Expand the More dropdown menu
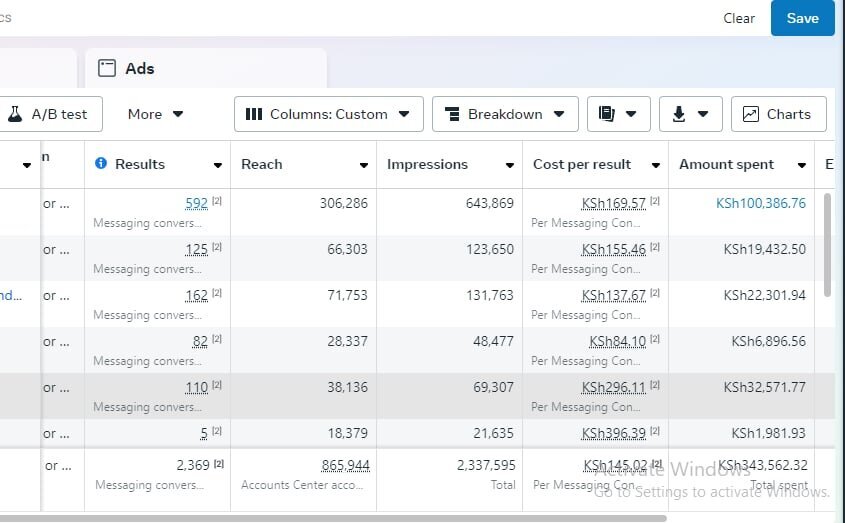The width and height of the screenshot is (845, 523). [155, 114]
